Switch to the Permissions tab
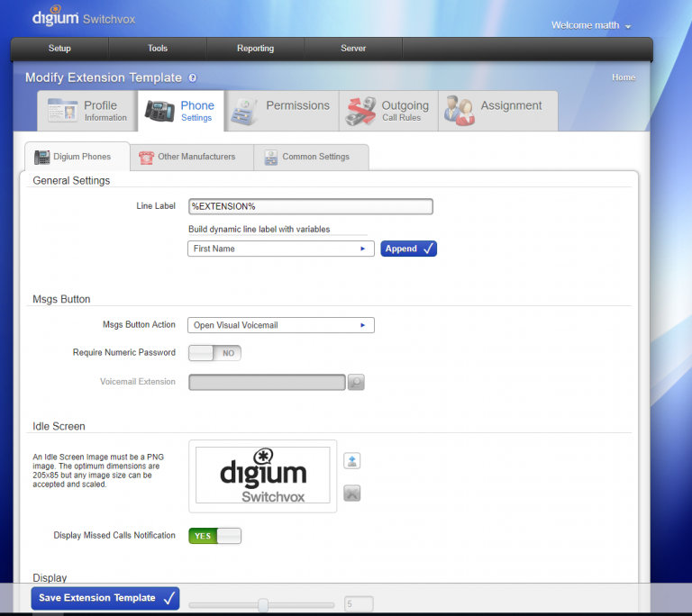The height and width of the screenshot is (616, 692). (282, 111)
